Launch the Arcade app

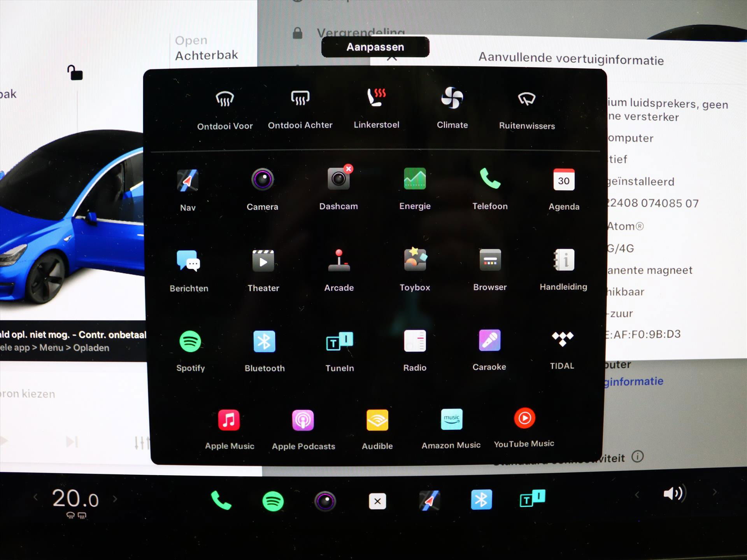[x=339, y=271]
